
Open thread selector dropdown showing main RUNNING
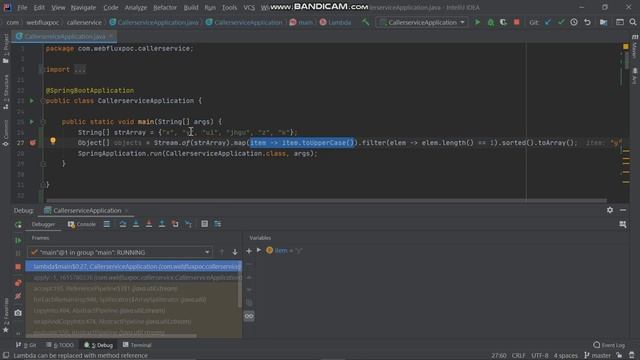point(120,253)
